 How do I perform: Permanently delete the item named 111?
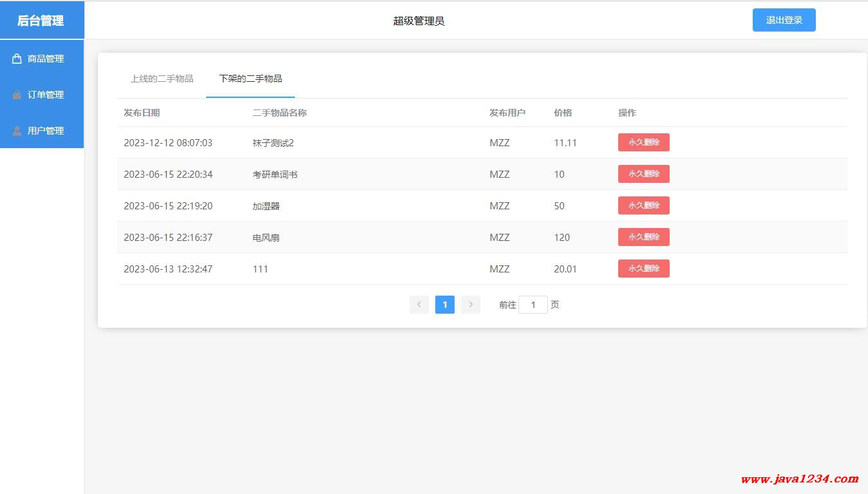pyautogui.click(x=644, y=269)
